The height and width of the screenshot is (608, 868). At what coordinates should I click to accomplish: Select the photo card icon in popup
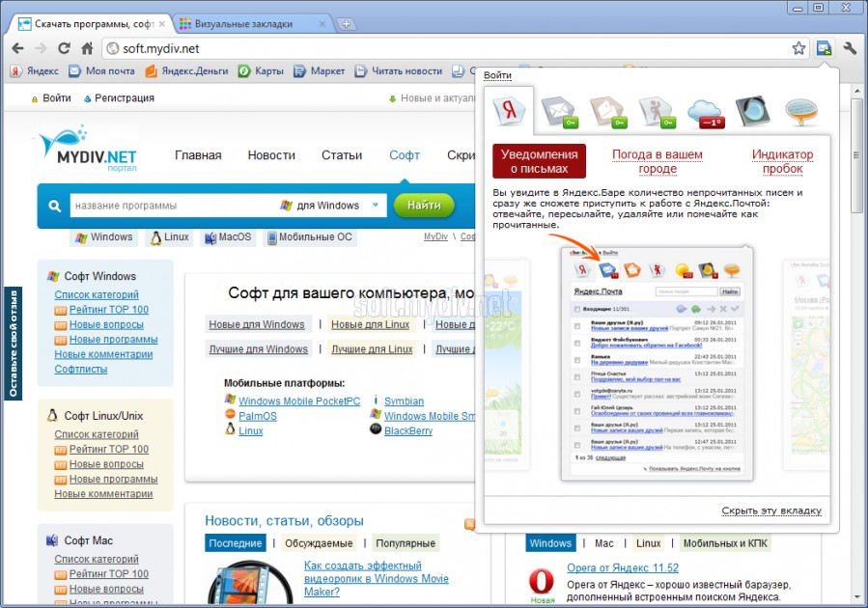tap(608, 111)
